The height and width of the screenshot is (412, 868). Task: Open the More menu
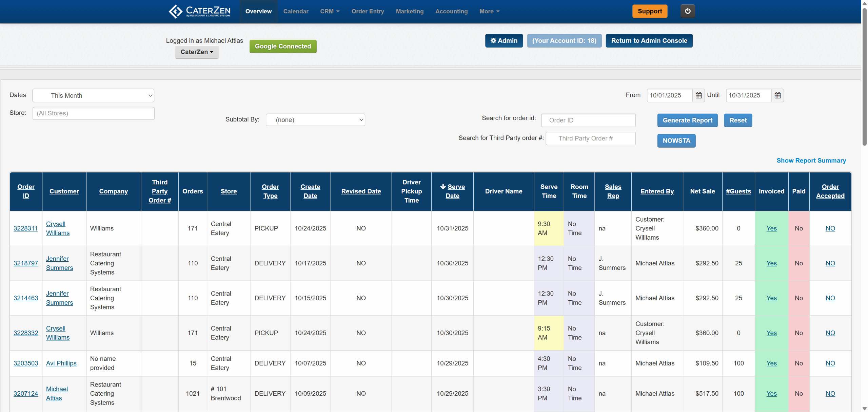(489, 11)
